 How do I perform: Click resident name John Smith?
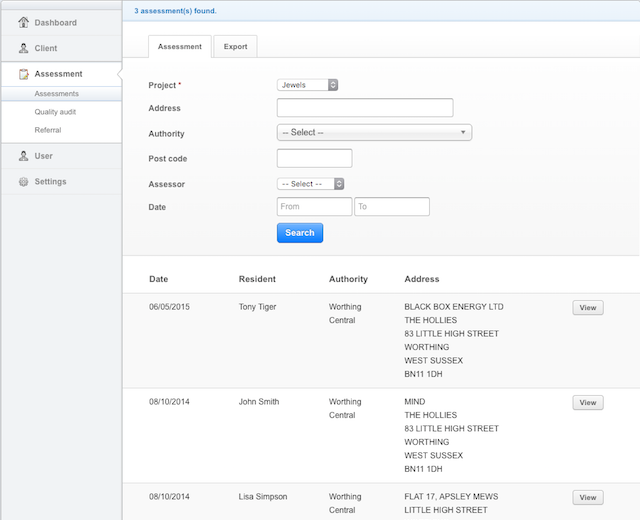tap(259, 402)
